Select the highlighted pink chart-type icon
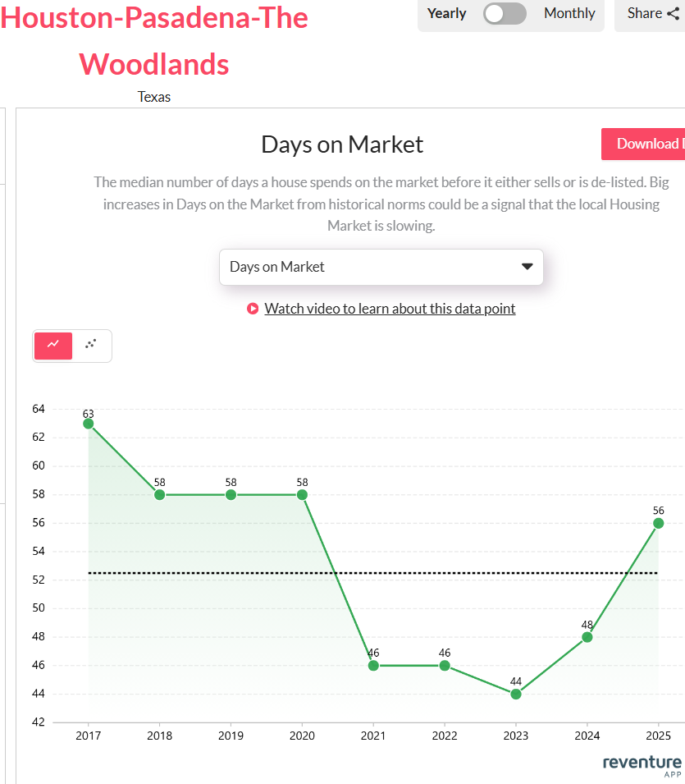 [53, 346]
